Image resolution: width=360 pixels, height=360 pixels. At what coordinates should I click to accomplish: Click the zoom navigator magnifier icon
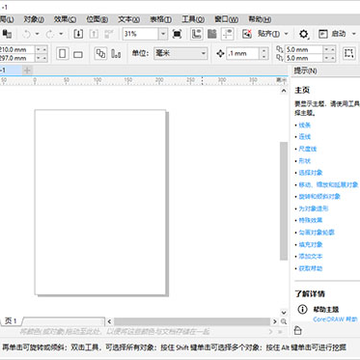284,322
